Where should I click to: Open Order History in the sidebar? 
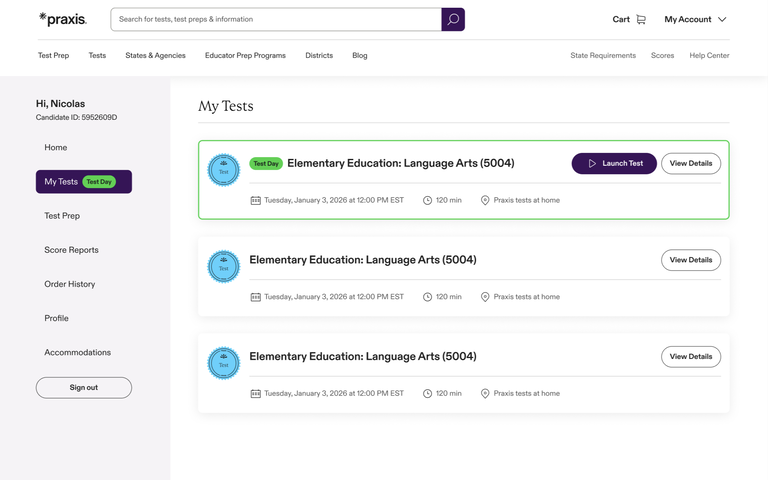70,284
